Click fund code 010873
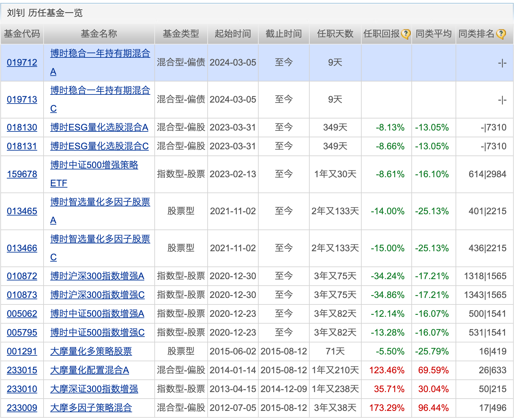 click(x=22, y=295)
